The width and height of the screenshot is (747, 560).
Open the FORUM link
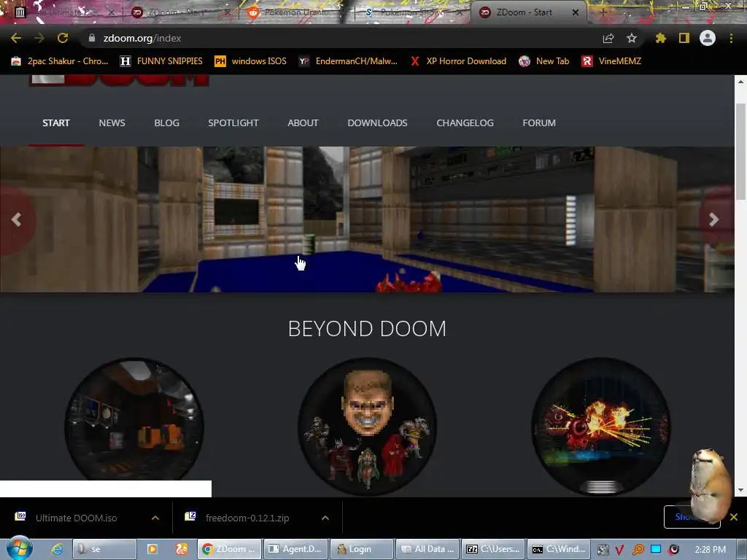click(x=539, y=122)
